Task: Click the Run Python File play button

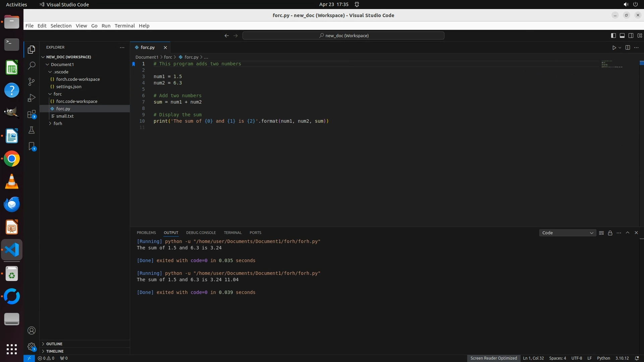Action: tap(614, 48)
